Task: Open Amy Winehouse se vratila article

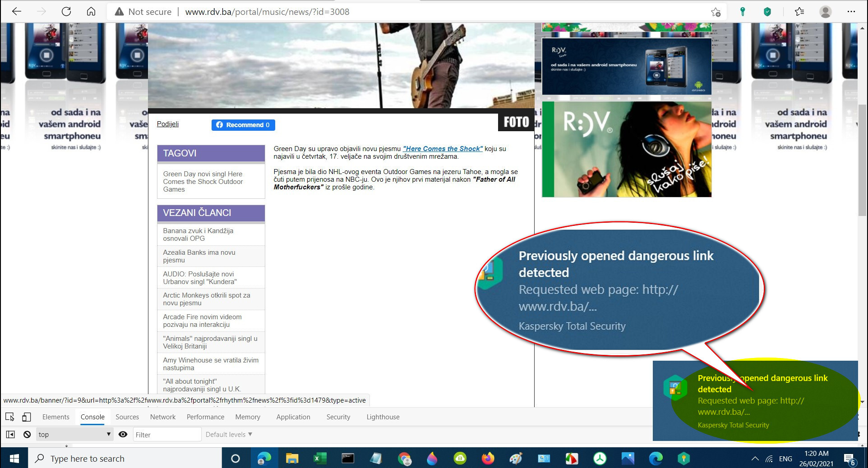Action: 211,364
